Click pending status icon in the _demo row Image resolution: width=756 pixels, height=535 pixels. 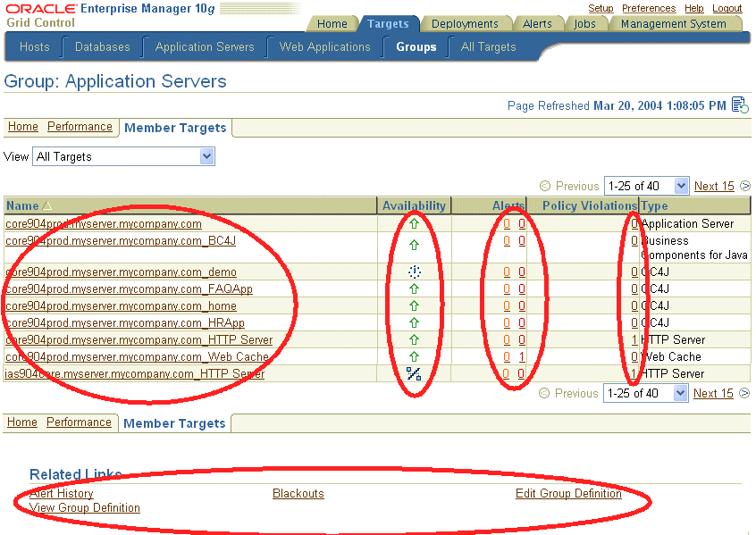[x=414, y=272]
